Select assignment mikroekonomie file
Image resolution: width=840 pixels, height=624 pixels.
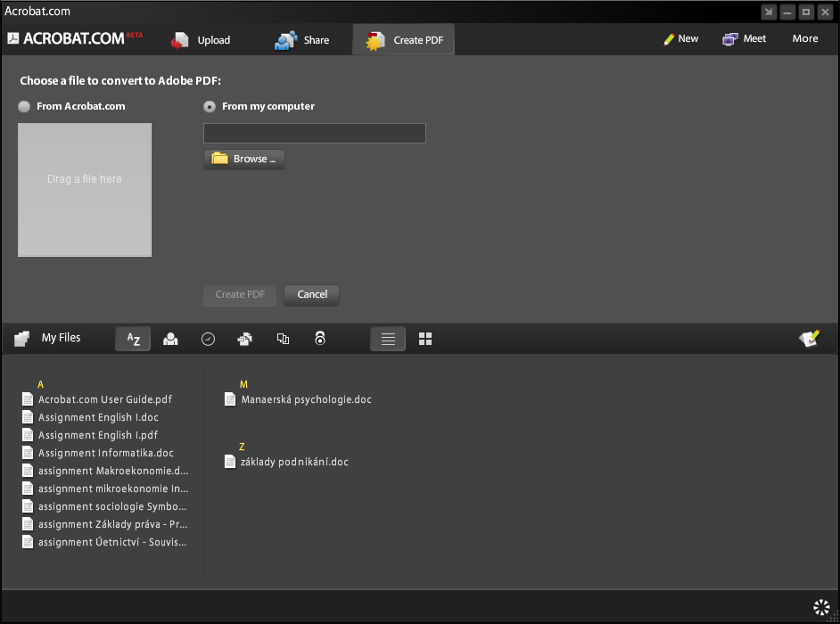click(x=113, y=489)
